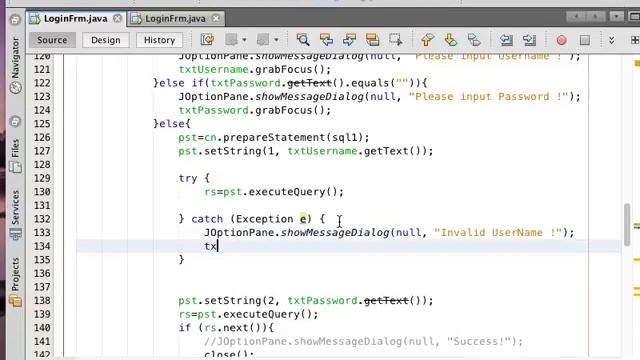Shift line right toolbar icon
640x360 pixels.
(x=529, y=40)
